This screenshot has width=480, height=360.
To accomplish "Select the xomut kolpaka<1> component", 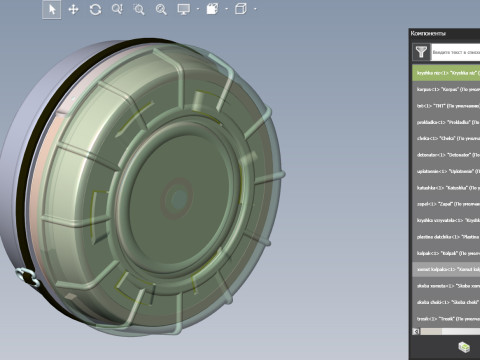I will [x=446, y=269].
